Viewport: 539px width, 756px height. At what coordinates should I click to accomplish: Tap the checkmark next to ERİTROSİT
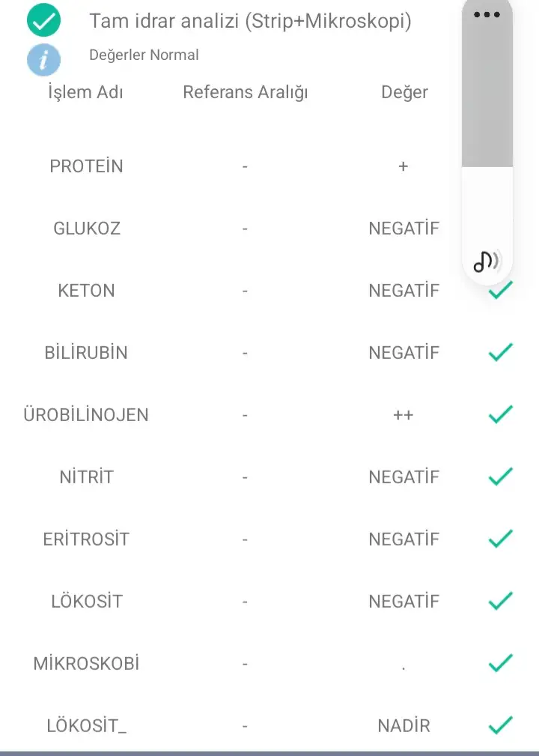(x=501, y=539)
